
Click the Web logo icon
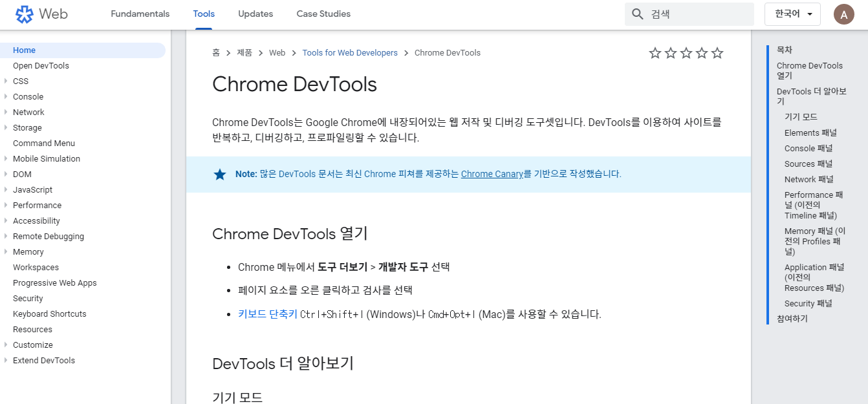pos(24,14)
